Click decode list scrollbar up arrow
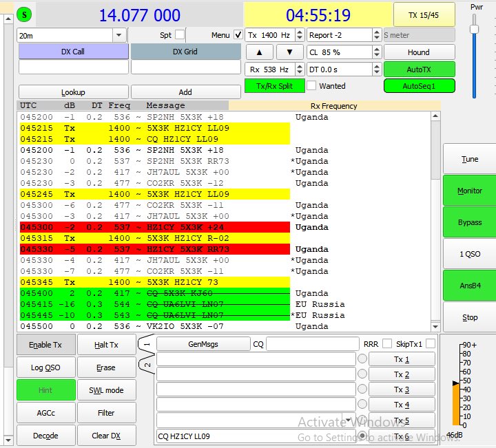The width and height of the screenshot is (496, 448). (x=435, y=116)
